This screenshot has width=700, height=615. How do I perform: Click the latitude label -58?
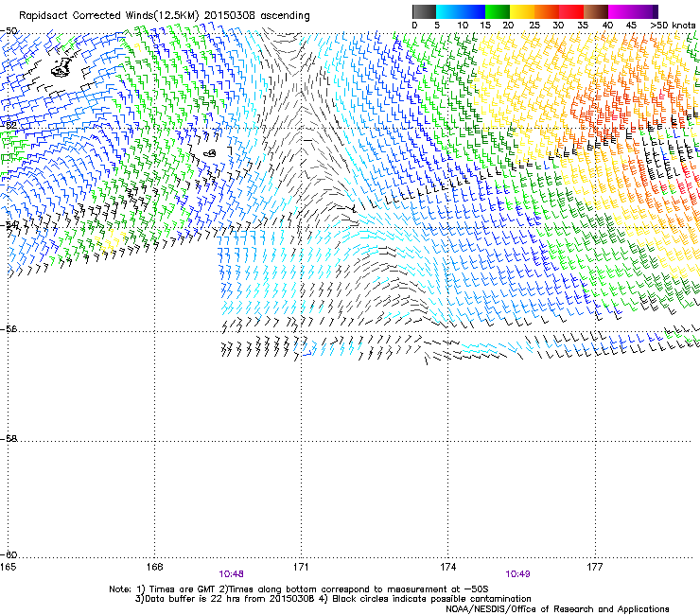tap(9, 439)
